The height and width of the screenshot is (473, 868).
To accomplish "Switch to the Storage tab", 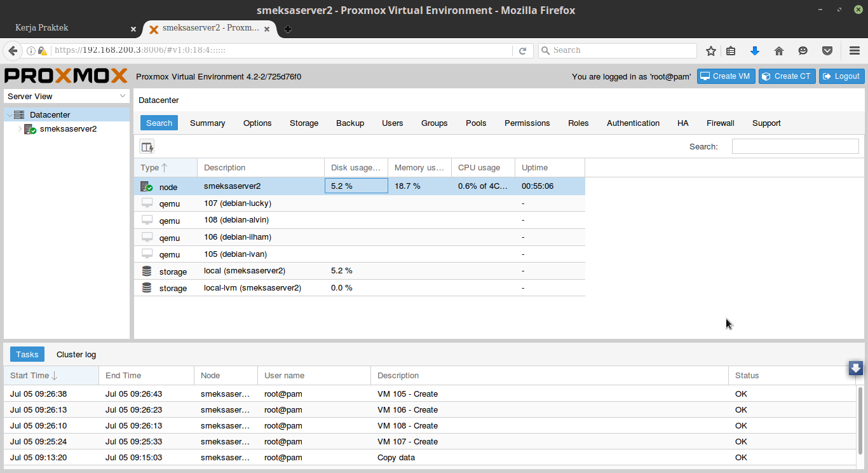I will (x=304, y=123).
